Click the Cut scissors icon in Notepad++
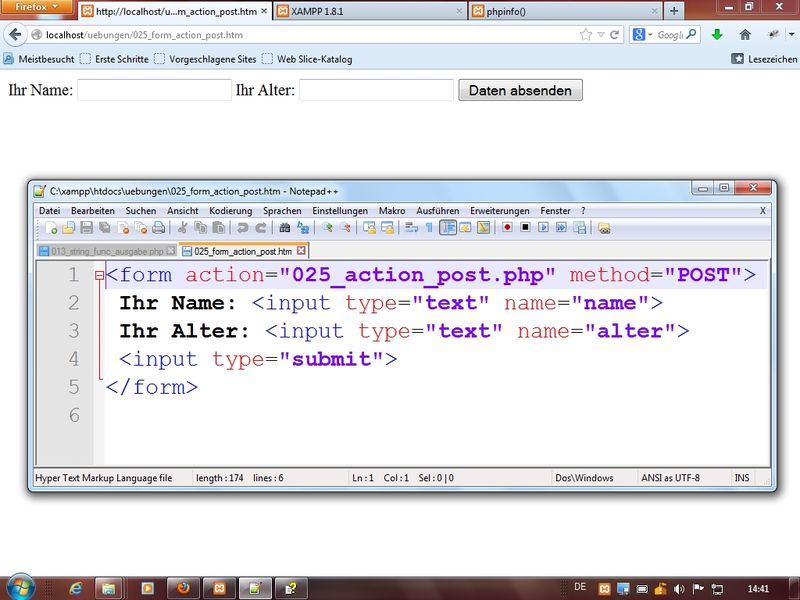 pos(183,228)
